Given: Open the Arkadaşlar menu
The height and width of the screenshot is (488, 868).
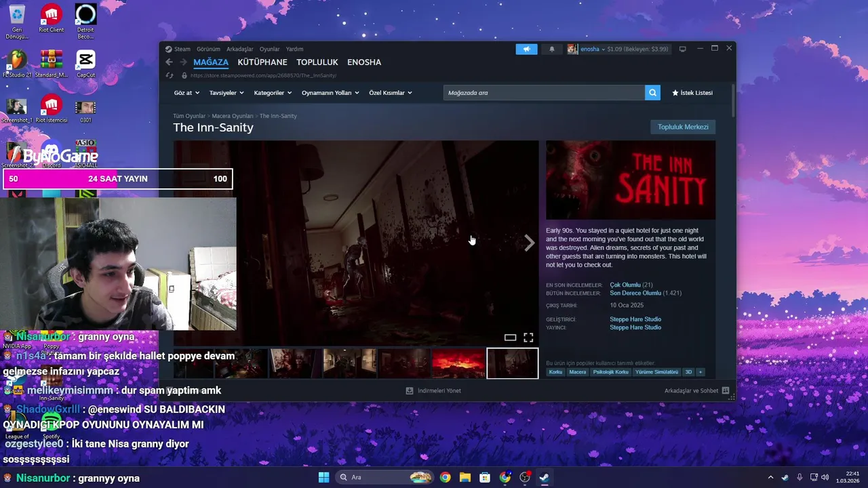Looking at the screenshot, I should [239, 49].
